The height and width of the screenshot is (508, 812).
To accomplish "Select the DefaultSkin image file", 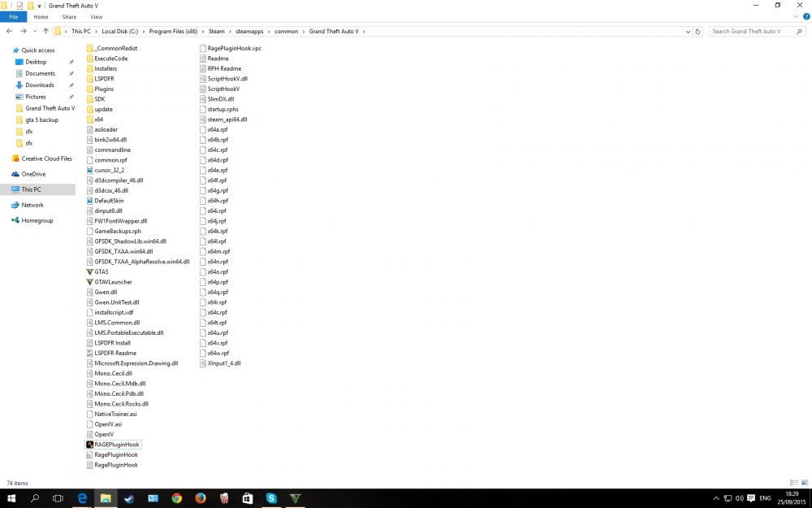I will tap(105, 201).
